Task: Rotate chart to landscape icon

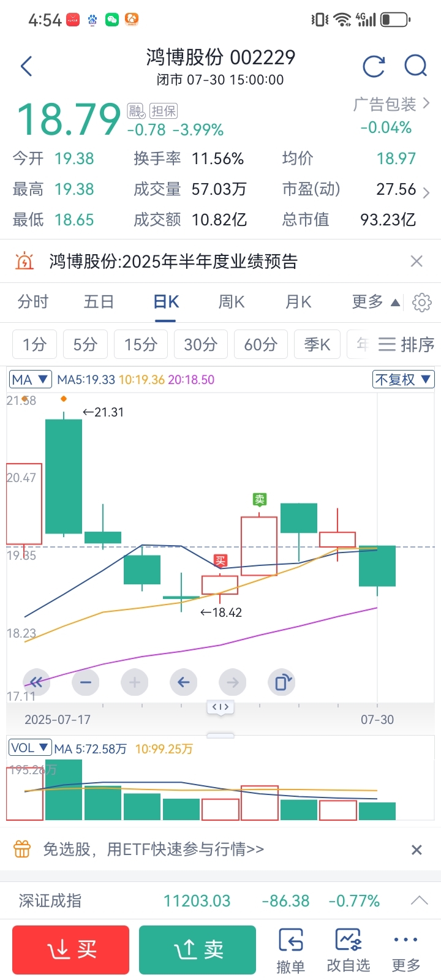Action: coord(282,682)
